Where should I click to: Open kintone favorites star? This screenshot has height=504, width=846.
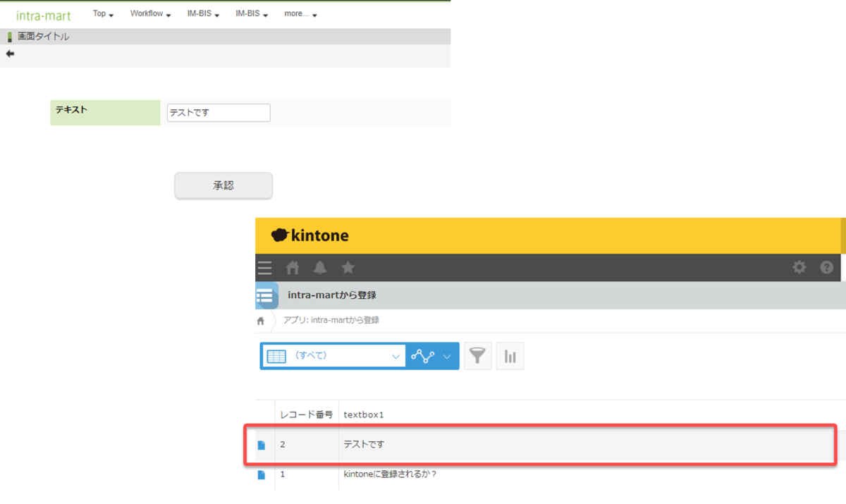[x=348, y=268]
